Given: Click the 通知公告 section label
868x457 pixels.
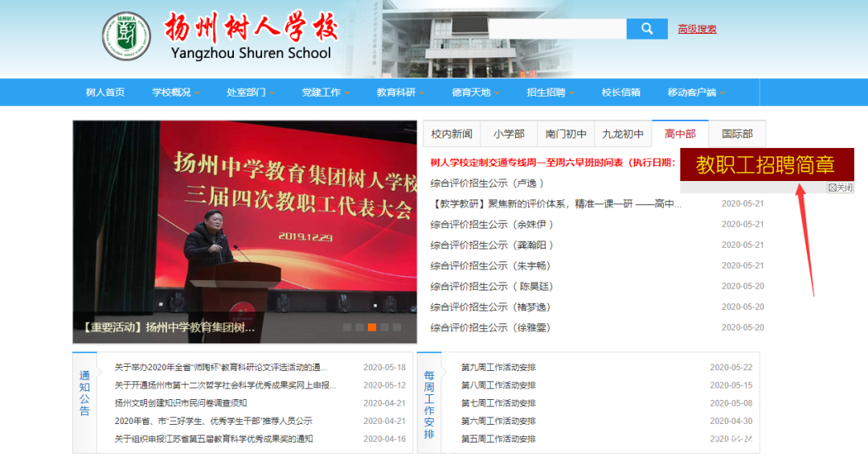Looking at the screenshot, I should pos(84,393).
